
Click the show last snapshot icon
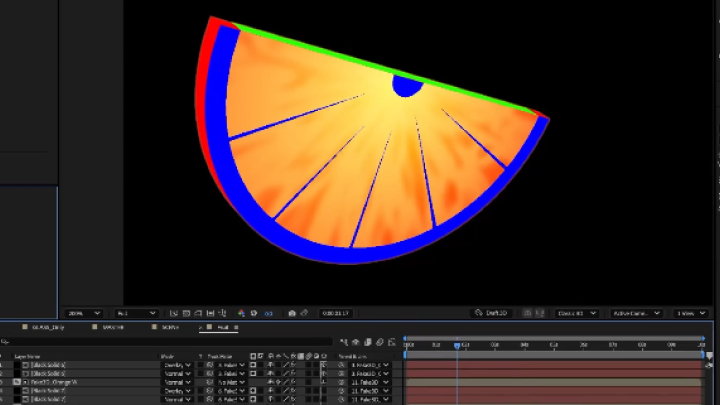[x=305, y=313]
